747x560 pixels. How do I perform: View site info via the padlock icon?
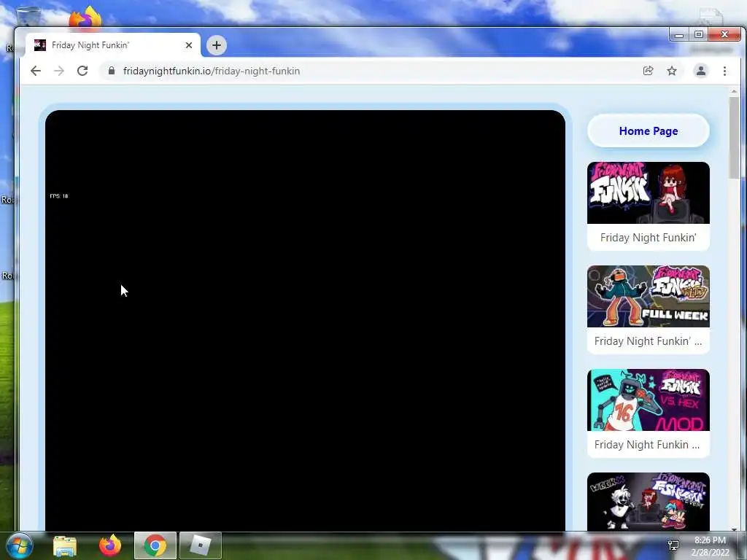coord(112,71)
